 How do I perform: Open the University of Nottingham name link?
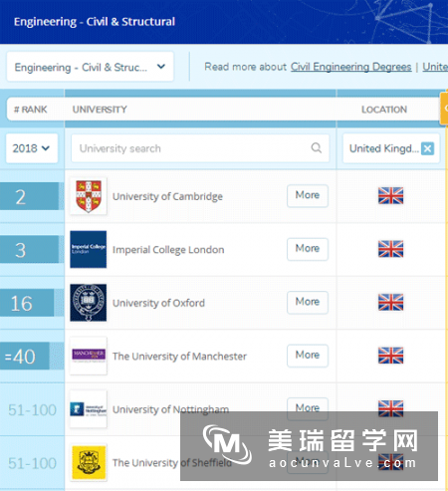tap(170, 409)
